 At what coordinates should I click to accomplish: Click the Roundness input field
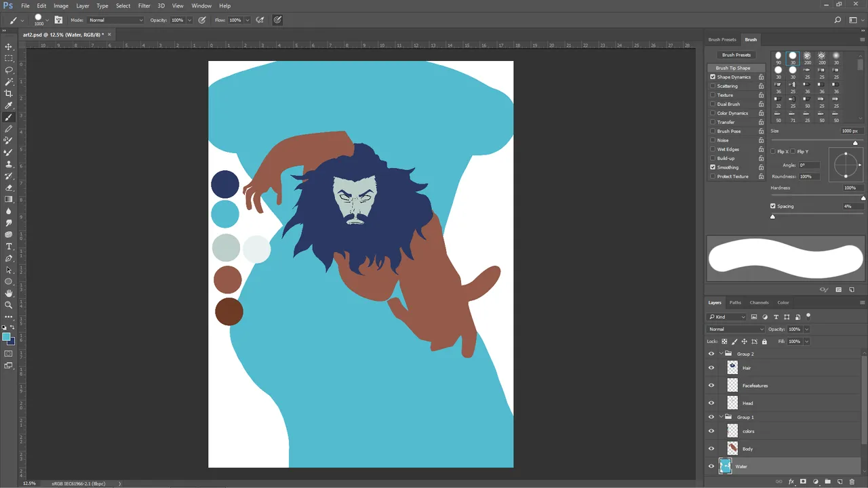[809, 176]
